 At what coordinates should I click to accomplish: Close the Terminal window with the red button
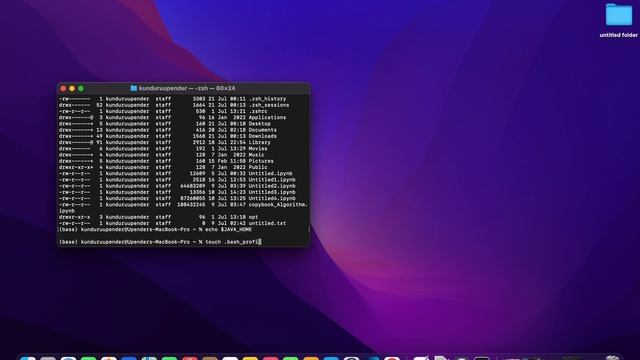point(63,88)
